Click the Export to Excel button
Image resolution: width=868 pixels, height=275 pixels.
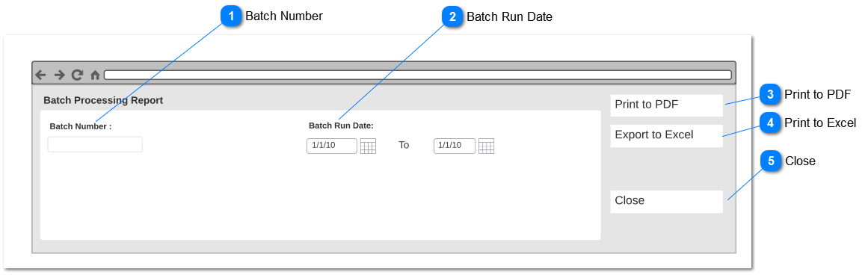pos(666,135)
